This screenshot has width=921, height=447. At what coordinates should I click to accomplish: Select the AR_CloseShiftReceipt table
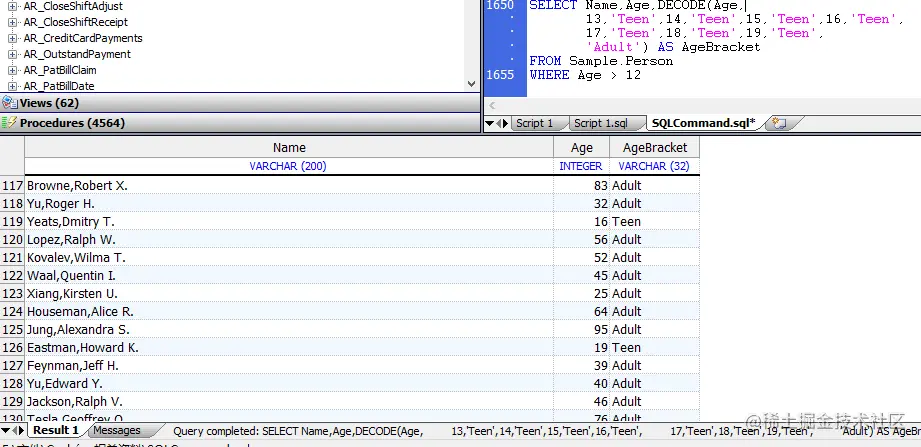pos(75,22)
